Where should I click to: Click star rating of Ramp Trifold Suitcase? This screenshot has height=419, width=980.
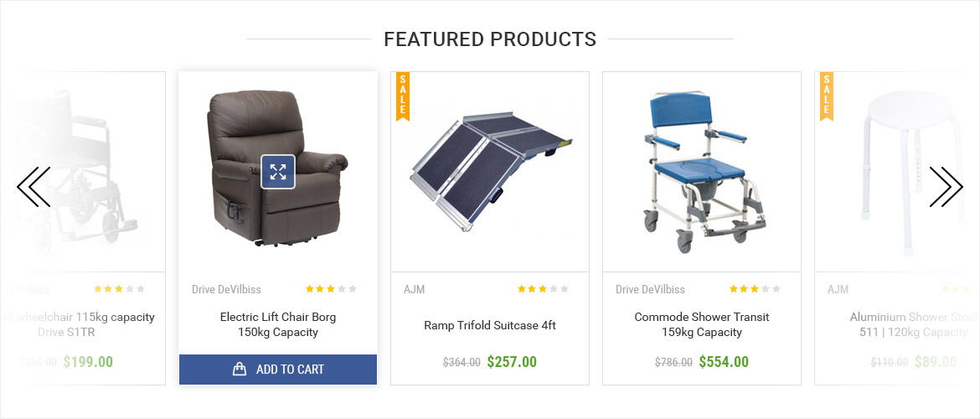click(x=543, y=289)
